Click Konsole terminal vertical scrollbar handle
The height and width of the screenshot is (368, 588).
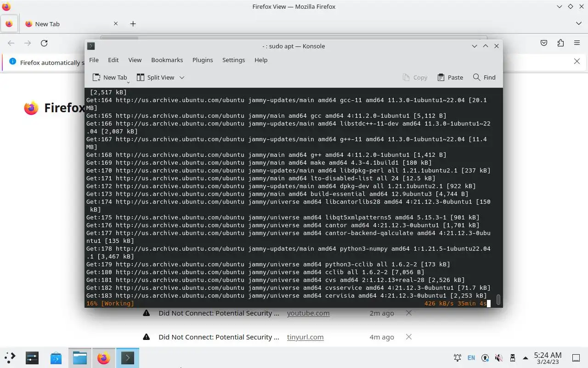click(498, 300)
